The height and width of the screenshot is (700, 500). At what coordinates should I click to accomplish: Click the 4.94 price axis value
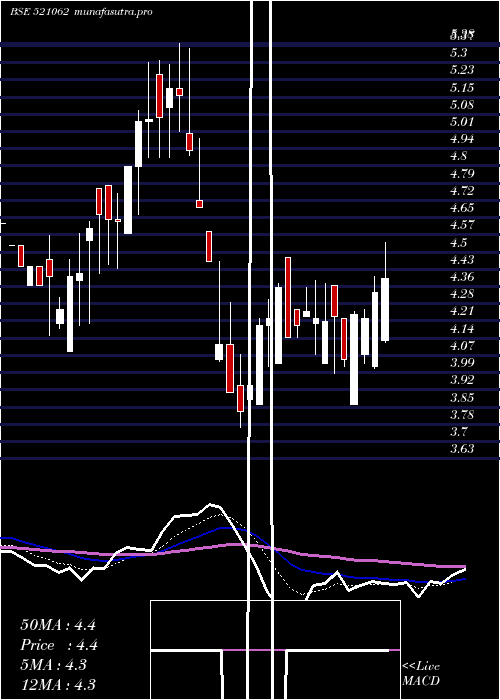click(x=462, y=139)
